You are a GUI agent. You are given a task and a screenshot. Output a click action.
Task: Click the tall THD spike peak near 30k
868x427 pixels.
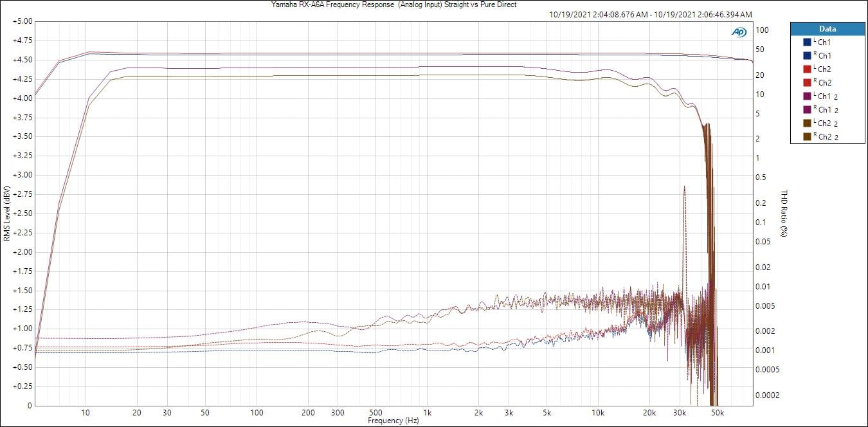[684, 187]
